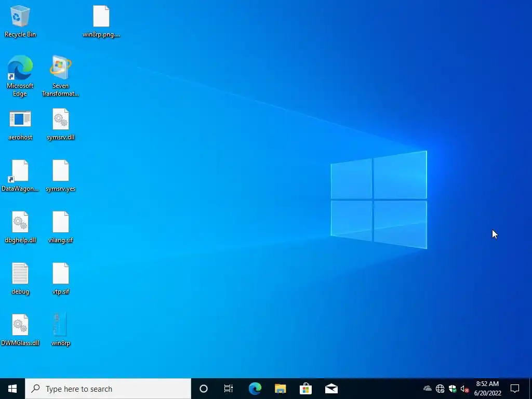Select the symsrv.dll file icon
Image resolution: width=532 pixels, height=399 pixels.
tap(60, 125)
